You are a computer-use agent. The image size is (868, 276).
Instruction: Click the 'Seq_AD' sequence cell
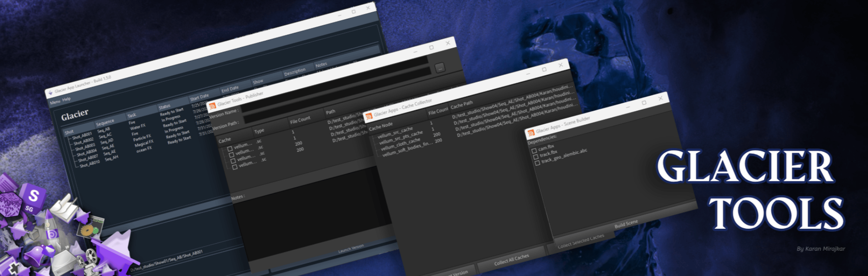[x=107, y=141]
